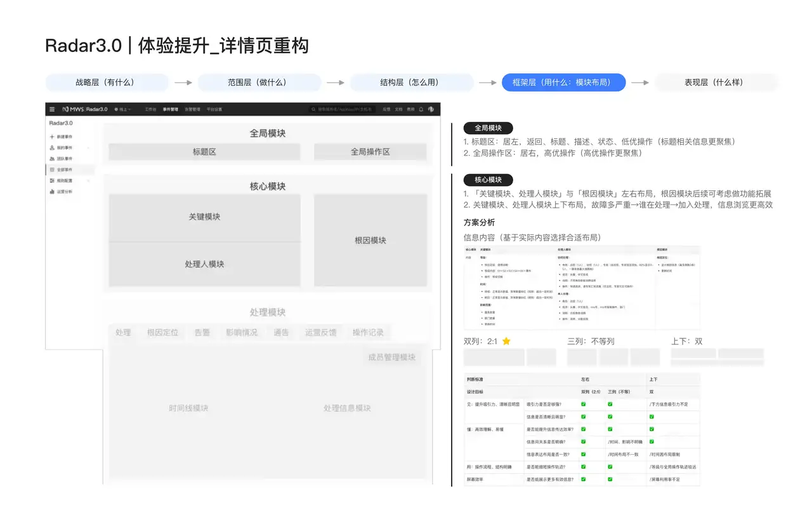Click the 关键模块 block

[x=204, y=217]
